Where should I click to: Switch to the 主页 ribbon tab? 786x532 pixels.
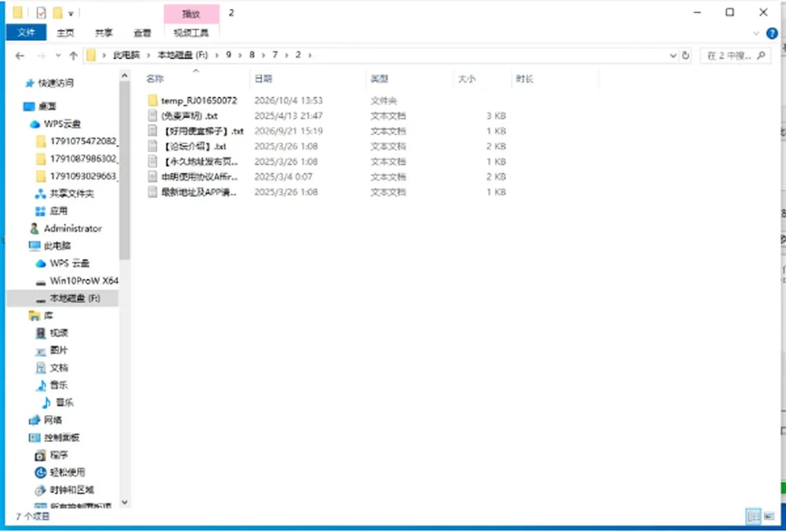point(65,33)
